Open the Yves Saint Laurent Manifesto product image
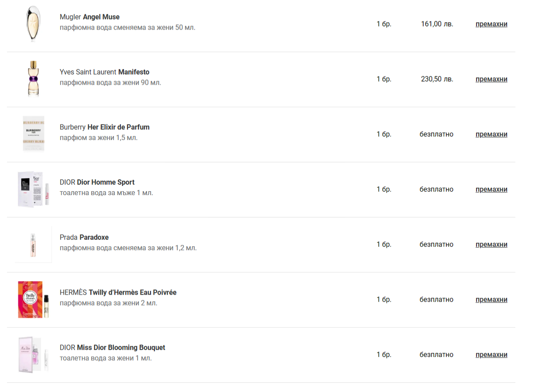Image resolution: width=535 pixels, height=392 pixels. point(33,79)
